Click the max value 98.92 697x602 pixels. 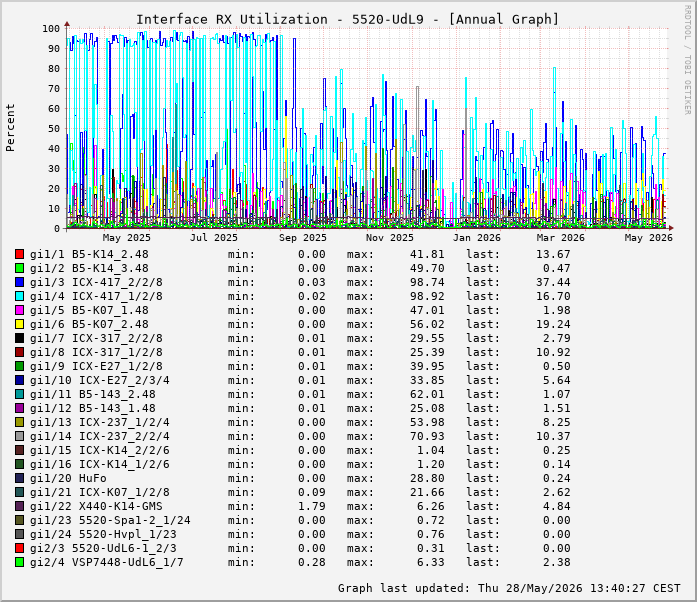coord(427,296)
